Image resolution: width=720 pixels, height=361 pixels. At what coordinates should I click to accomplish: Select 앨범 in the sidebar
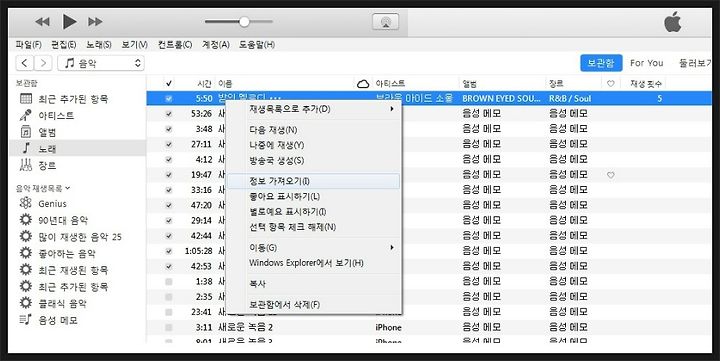39,132
